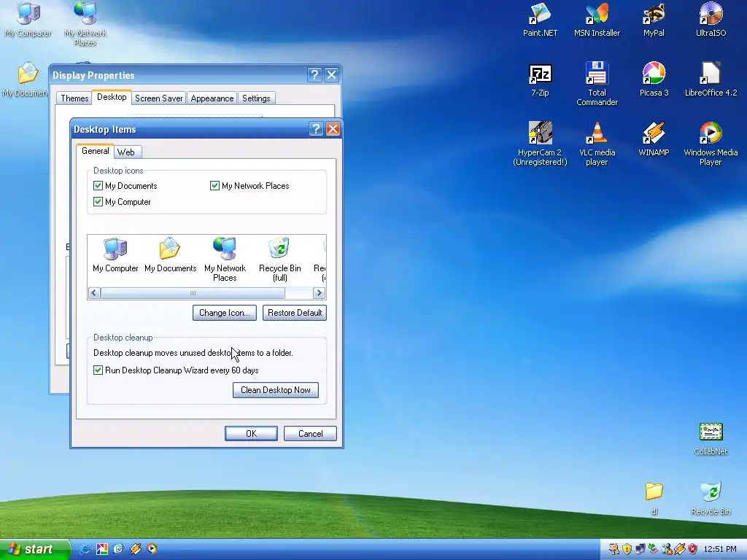The image size is (747, 560).
Task: Launch Picasa from Quick Launch bar
Action: (101, 549)
